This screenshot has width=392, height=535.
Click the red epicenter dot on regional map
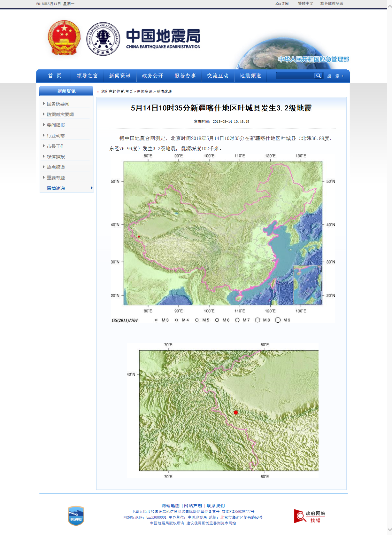coord(236,413)
